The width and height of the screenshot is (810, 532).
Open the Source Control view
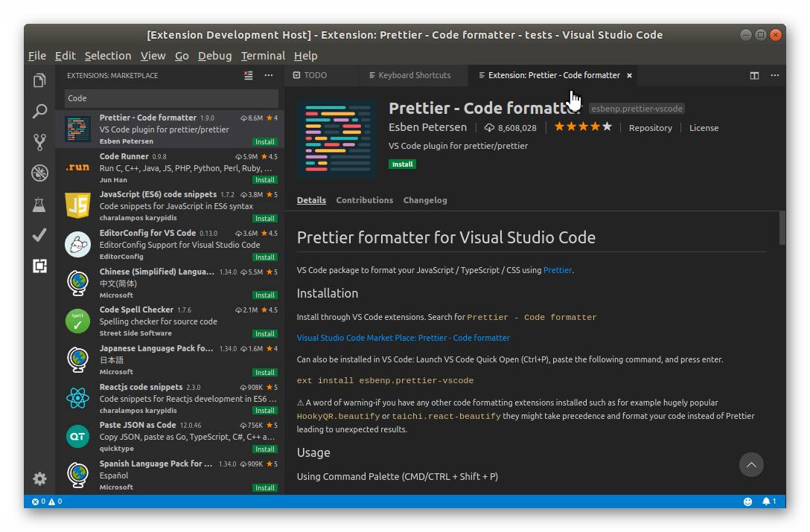tap(39, 142)
